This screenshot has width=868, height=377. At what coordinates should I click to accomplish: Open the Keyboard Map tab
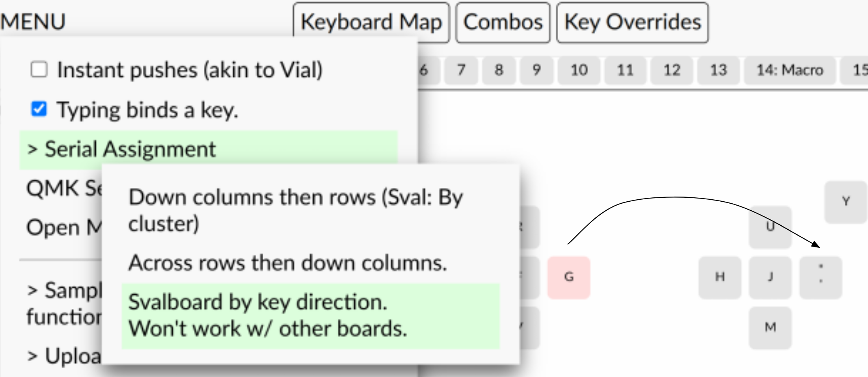click(x=371, y=22)
